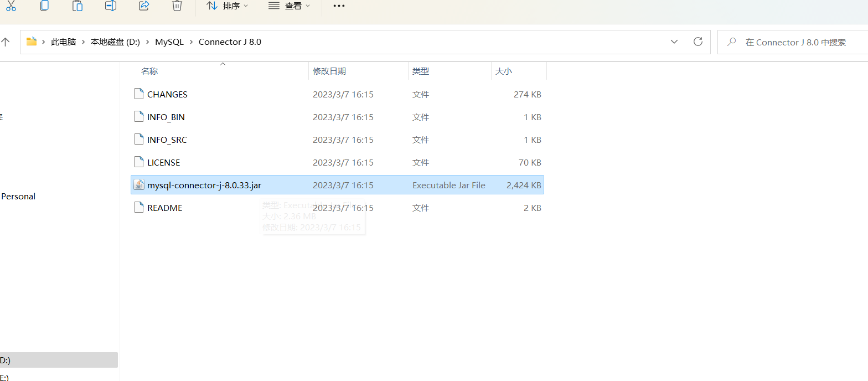Select the INFO_BIN file name

click(166, 117)
